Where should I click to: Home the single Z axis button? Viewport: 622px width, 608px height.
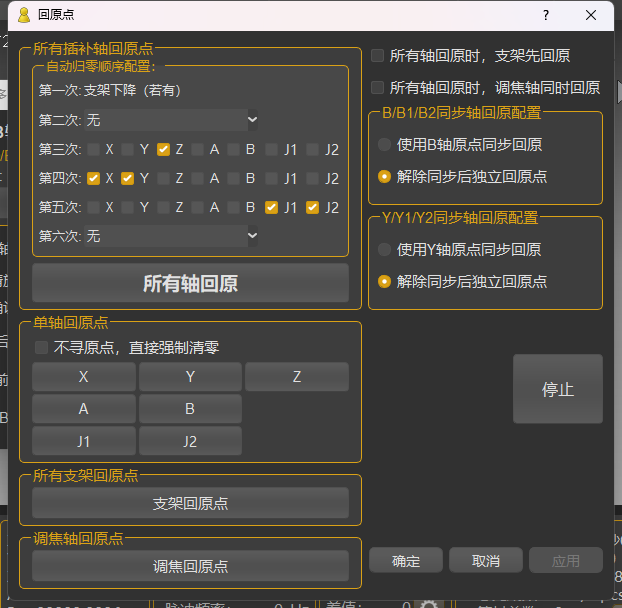(x=296, y=377)
